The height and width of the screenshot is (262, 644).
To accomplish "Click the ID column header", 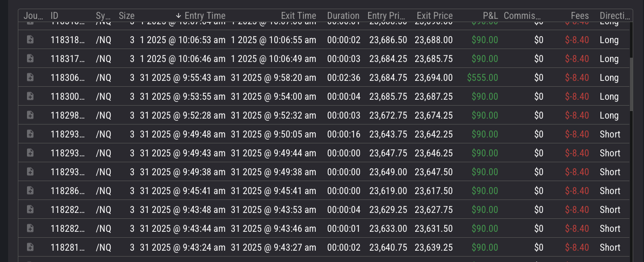I will (55, 16).
